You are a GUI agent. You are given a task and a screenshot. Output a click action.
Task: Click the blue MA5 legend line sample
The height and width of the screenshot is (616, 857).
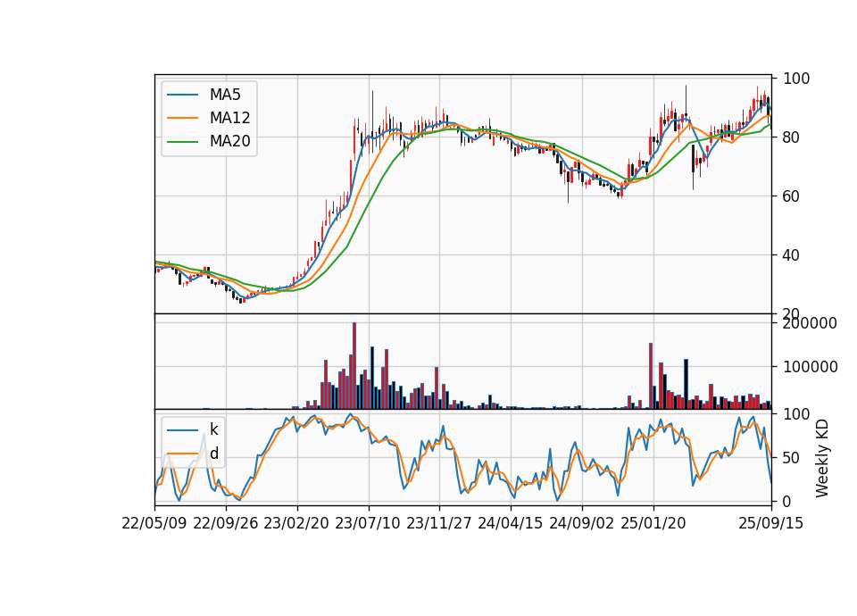click(x=182, y=95)
